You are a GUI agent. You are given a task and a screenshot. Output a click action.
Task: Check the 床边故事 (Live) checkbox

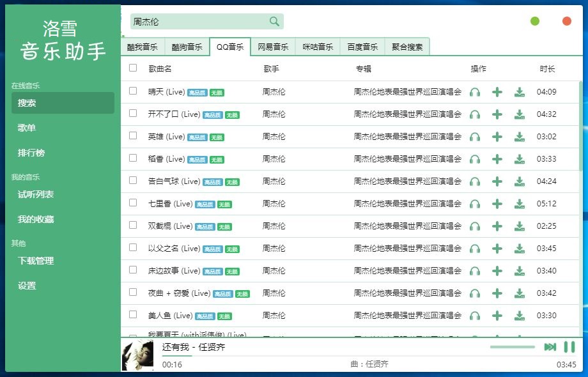tap(133, 270)
